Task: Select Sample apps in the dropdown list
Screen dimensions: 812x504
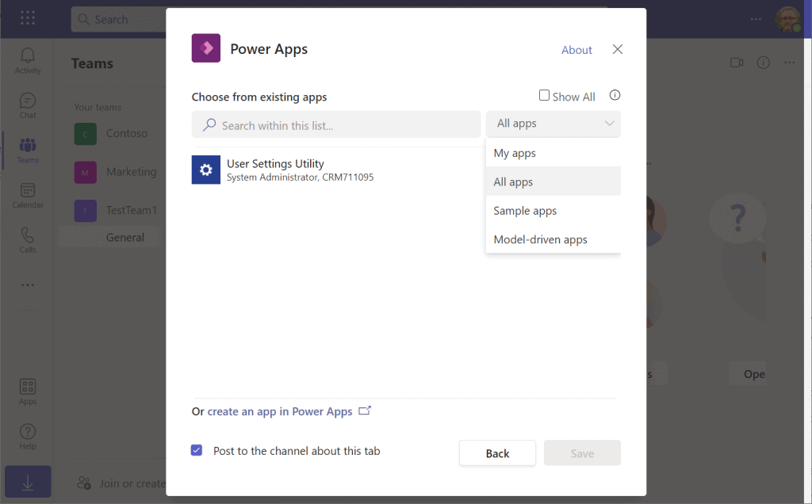Action: [525, 211]
